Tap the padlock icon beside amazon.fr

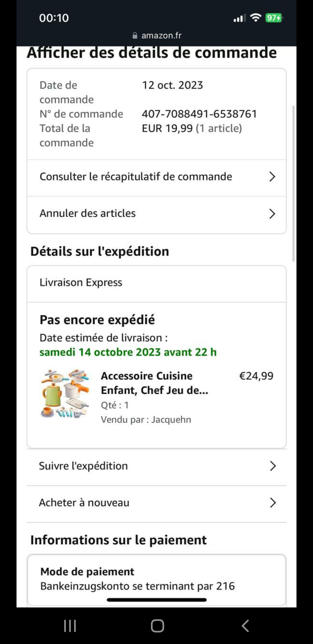[135, 35]
